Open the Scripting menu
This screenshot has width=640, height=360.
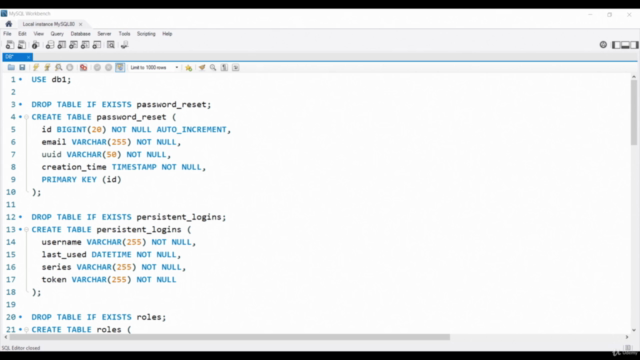pyautogui.click(x=146, y=34)
